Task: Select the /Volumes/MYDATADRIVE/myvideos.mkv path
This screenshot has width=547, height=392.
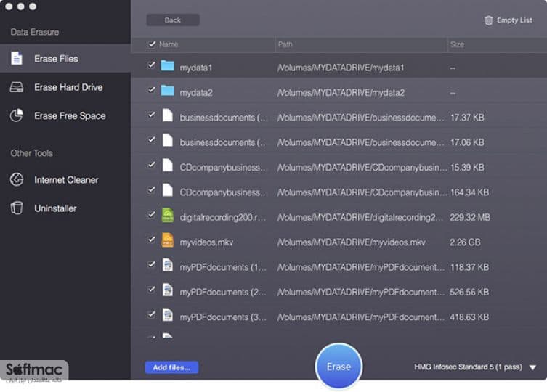Action: [x=352, y=242]
